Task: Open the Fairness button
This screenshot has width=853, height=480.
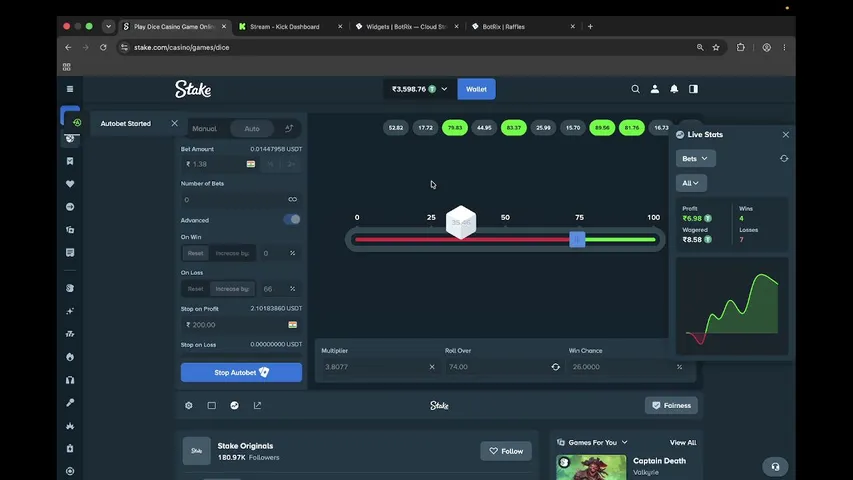Action: (671, 405)
